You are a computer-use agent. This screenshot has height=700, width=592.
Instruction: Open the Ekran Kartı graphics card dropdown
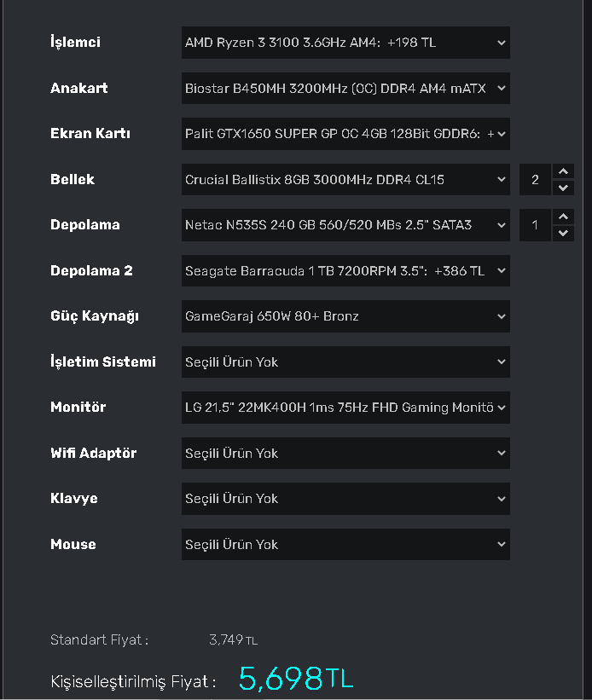pyautogui.click(x=345, y=134)
